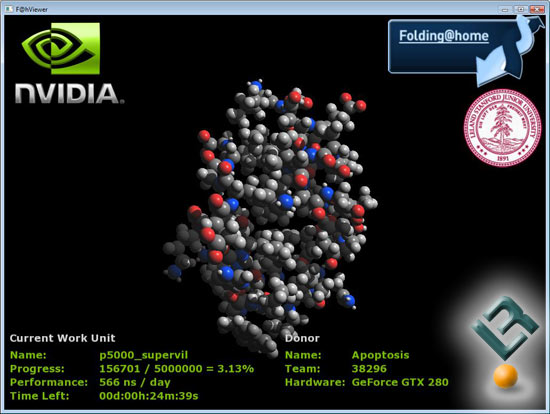Click the Legit Reviews LR logo
Image resolution: width=550 pixels, height=414 pixels.
[504, 328]
